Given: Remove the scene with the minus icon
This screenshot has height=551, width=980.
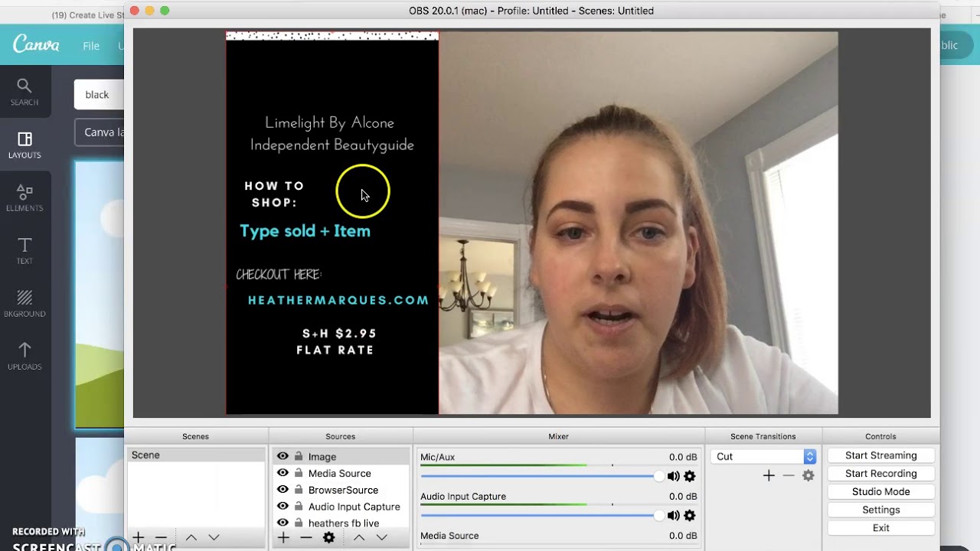Looking at the screenshot, I should tap(161, 538).
